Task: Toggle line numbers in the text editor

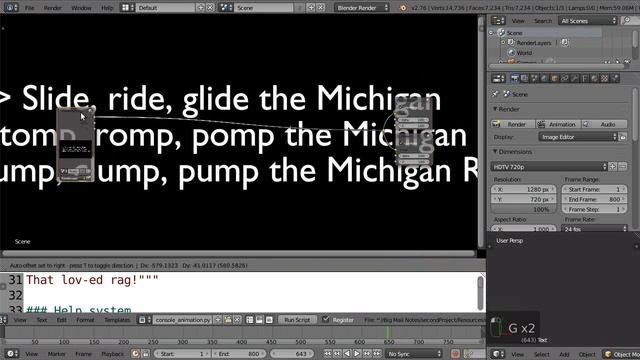Action: 249,320
